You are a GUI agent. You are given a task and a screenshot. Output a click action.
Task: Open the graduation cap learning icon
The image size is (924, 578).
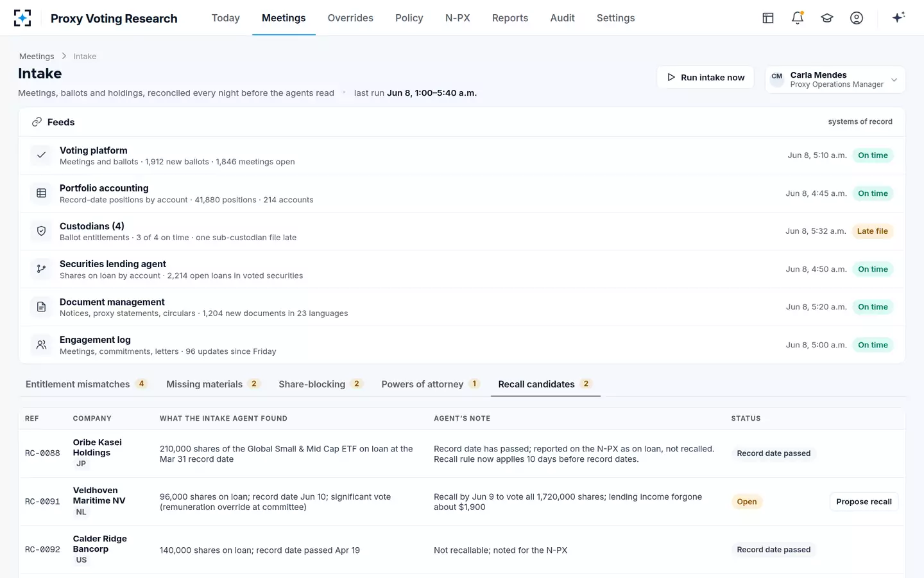pyautogui.click(x=827, y=18)
